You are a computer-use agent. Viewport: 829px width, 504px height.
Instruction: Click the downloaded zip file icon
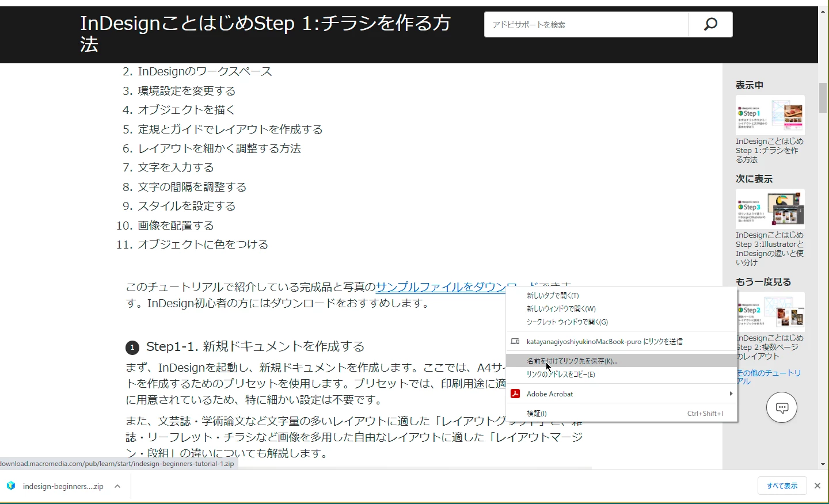pos(11,486)
